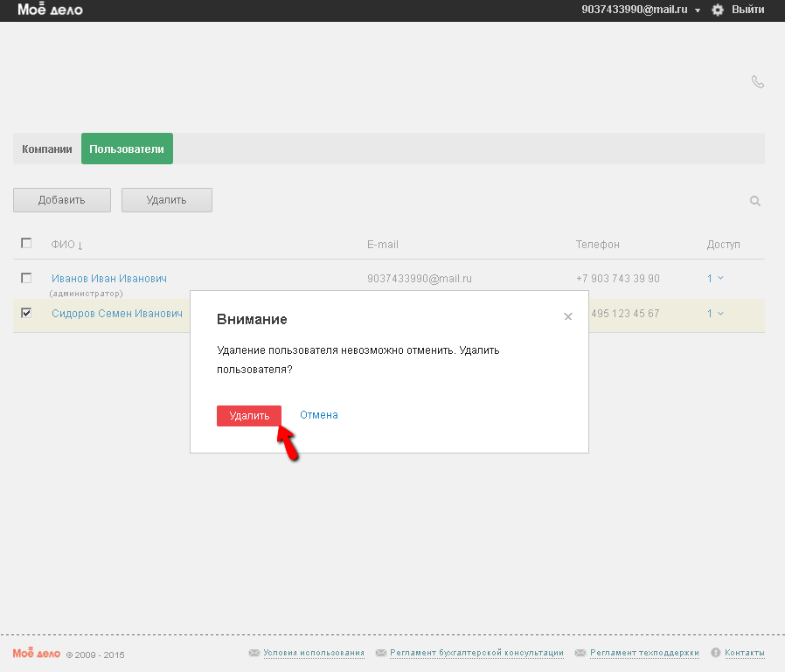Expand access dropdown for Сидоров row
This screenshot has height=672, width=785.
pyautogui.click(x=715, y=314)
